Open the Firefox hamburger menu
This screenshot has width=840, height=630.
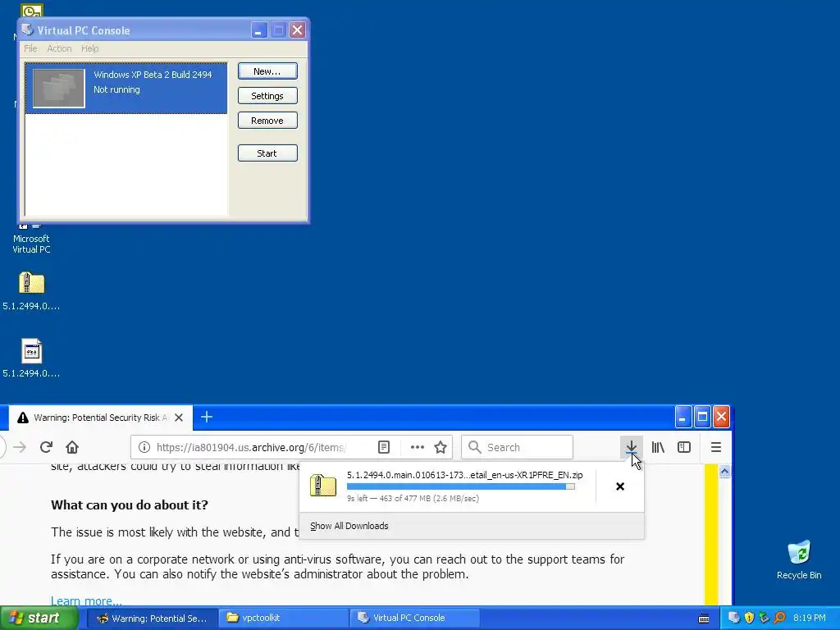tap(715, 447)
